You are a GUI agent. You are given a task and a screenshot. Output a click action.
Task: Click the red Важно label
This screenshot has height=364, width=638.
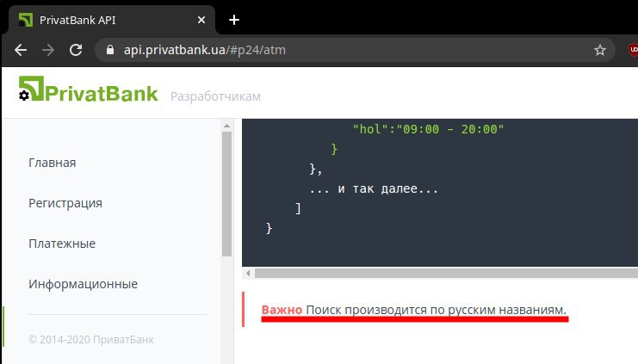coord(282,310)
